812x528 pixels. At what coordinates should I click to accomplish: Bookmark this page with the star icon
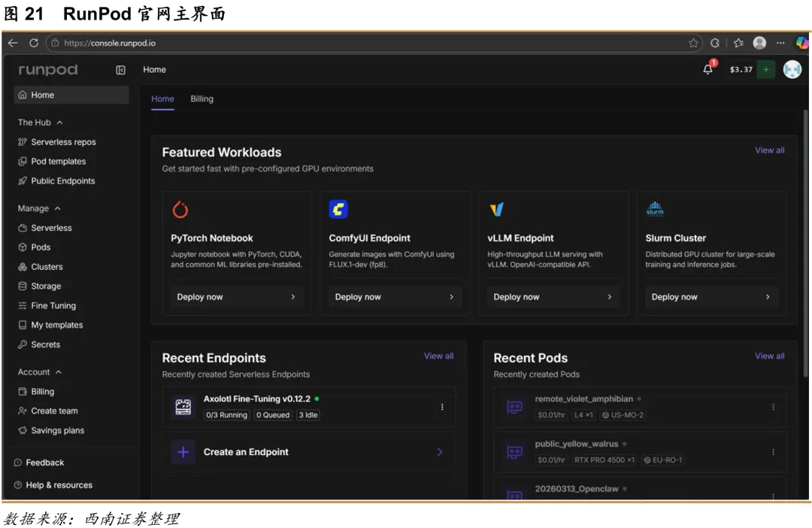coord(693,43)
